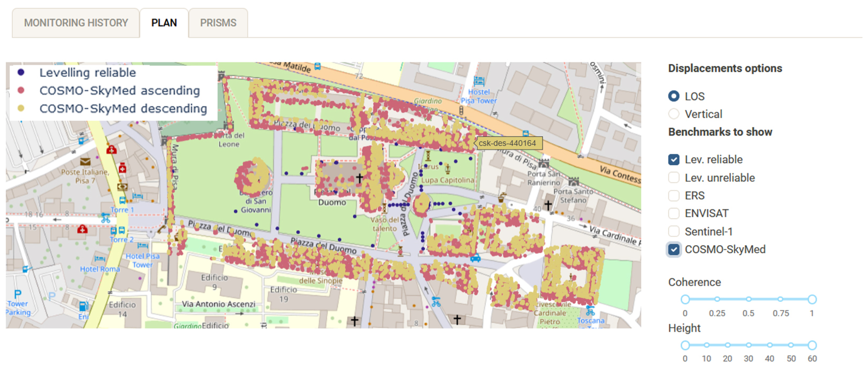Disable the COSMO-SkyMed checkbox

[x=674, y=249]
